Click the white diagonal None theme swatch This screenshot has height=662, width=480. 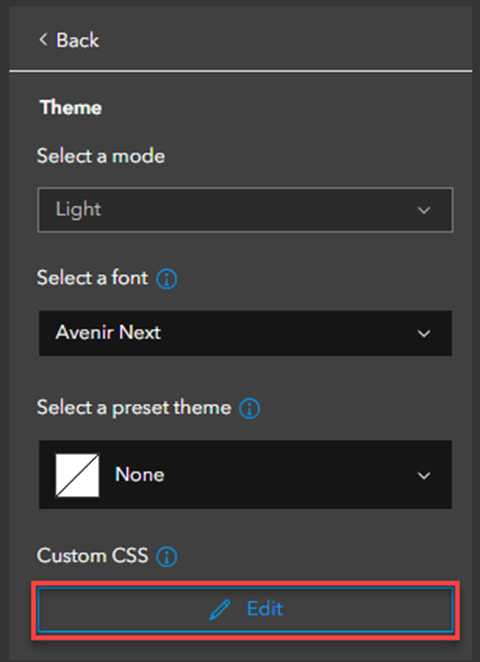[77, 475]
